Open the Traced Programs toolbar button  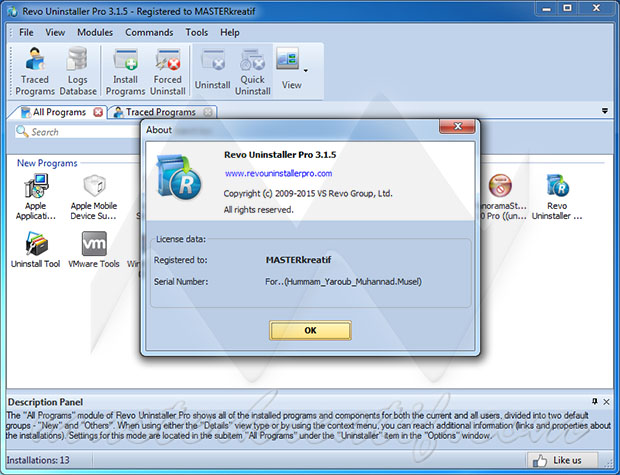click(x=35, y=71)
